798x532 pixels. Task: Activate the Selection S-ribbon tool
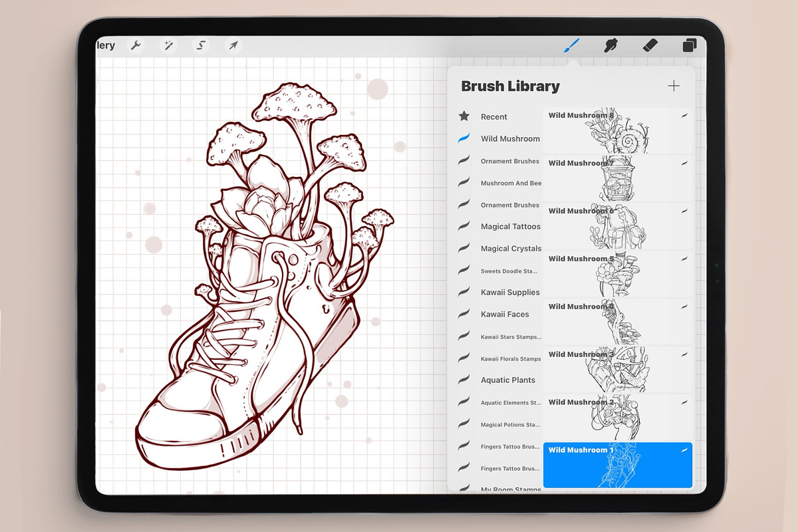pos(201,46)
